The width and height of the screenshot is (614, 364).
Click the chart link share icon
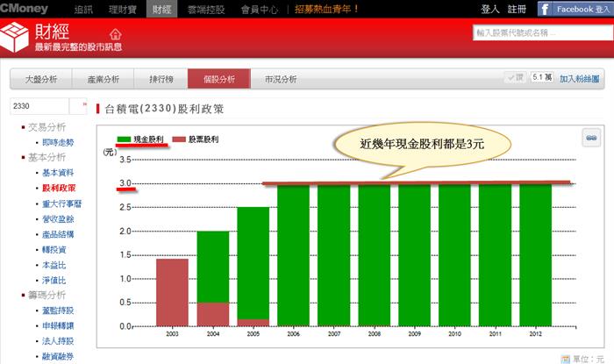click(x=591, y=138)
